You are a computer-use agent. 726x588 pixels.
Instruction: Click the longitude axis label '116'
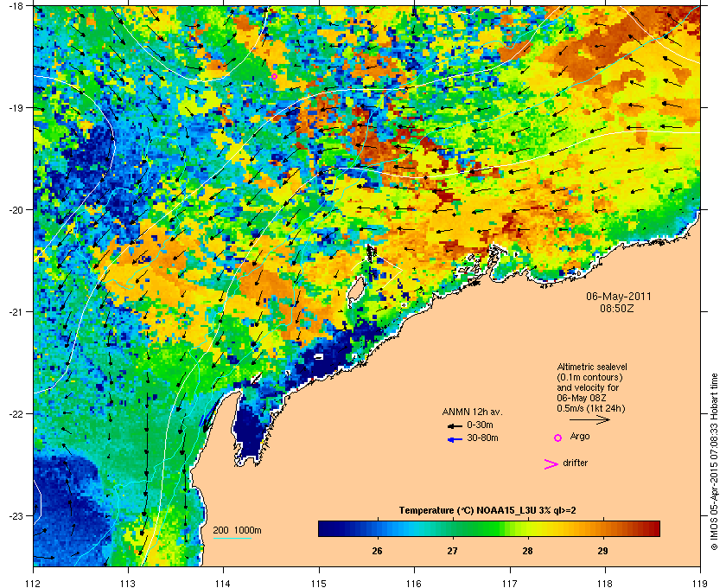tap(414, 584)
